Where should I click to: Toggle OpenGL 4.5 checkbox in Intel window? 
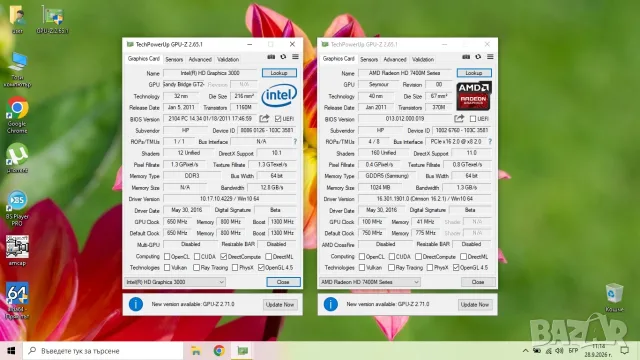(261, 268)
